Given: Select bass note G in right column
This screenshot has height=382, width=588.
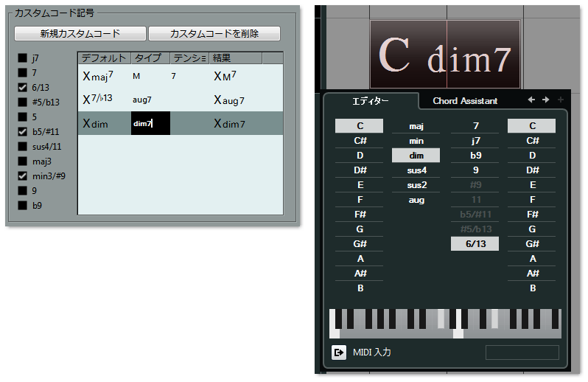Looking at the screenshot, I should [532, 229].
